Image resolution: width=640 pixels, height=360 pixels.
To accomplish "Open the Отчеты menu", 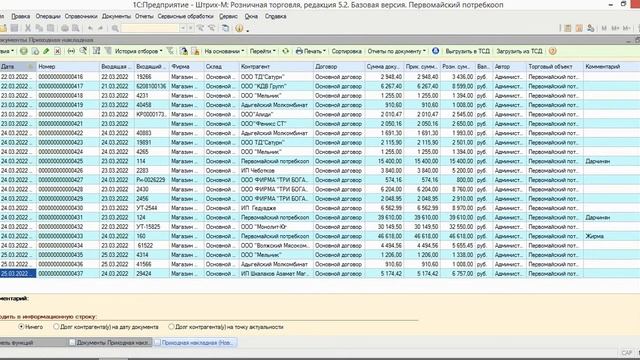I will click(x=144, y=16).
